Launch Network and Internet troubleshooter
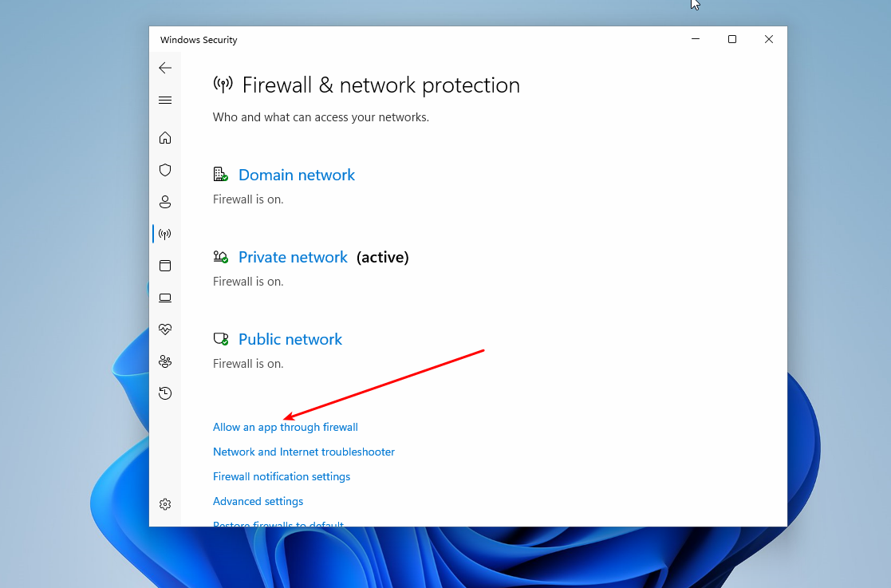The height and width of the screenshot is (588, 891). [x=303, y=452]
